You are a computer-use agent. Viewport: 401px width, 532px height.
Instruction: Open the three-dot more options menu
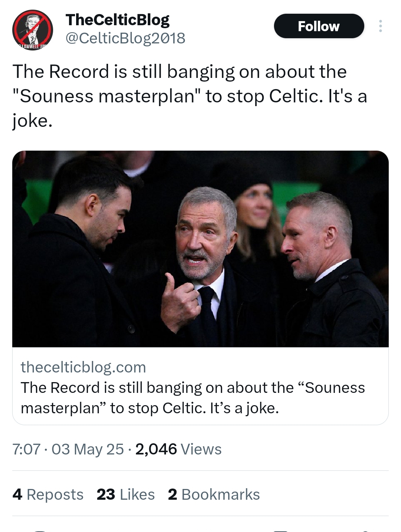click(380, 26)
